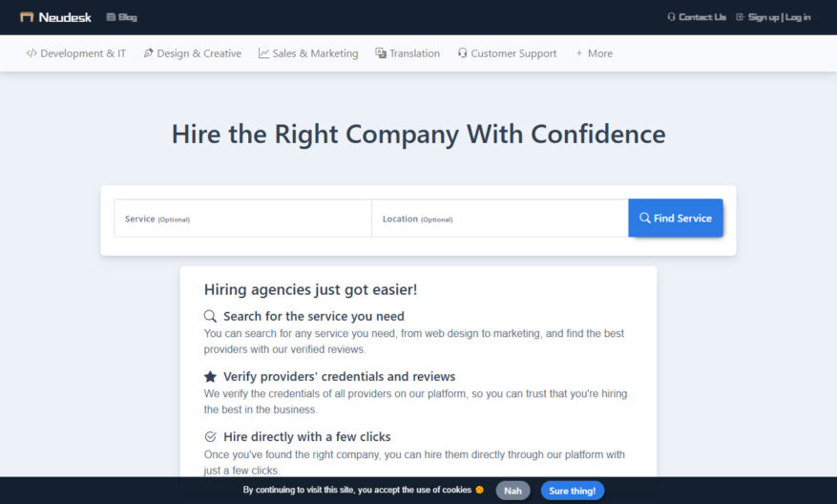This screenshot has width=837, height=504.
Task: Accept cookies with Sure thing! button
Action: (573, 491)
